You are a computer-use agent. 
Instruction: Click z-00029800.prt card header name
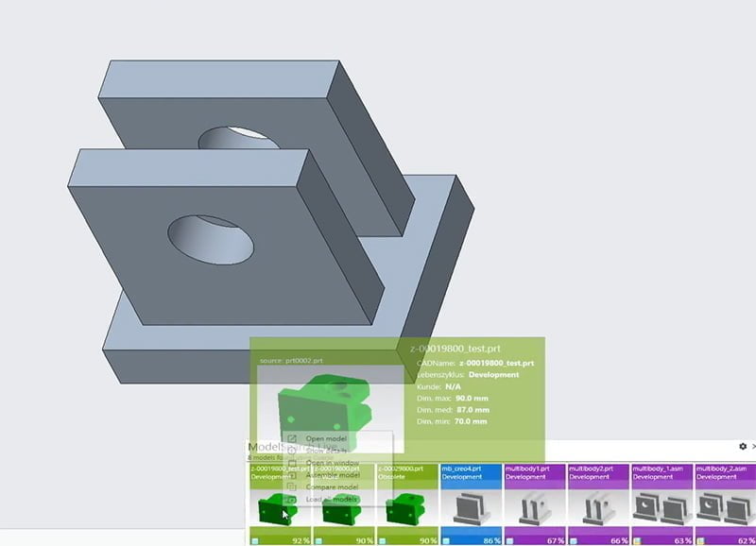click(401, 469)
